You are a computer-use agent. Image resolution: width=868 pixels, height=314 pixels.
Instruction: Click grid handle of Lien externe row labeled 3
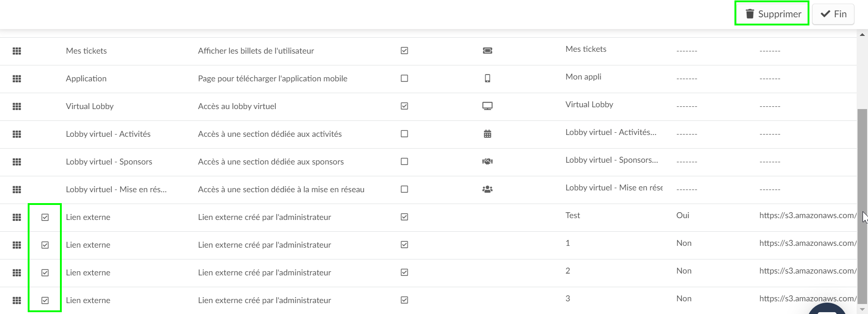[x=17, y=300]
